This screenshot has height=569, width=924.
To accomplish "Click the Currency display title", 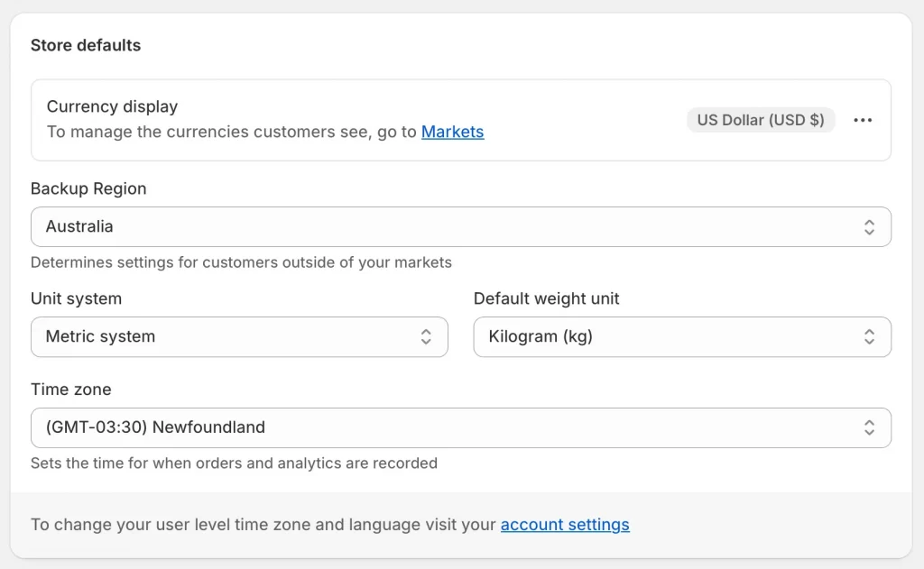I will [x=112, y=106].
